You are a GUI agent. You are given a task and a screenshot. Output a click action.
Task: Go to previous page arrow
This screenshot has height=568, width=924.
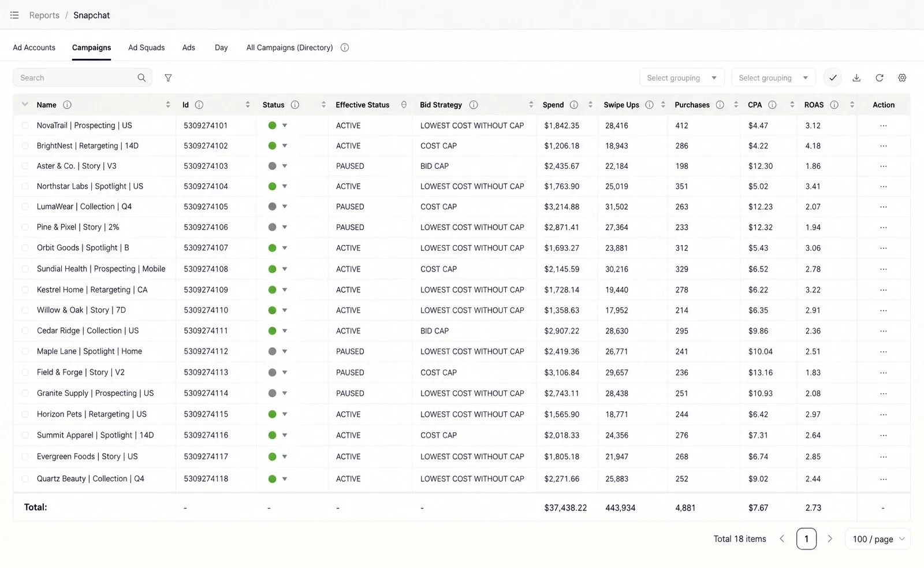pos(782,539)
